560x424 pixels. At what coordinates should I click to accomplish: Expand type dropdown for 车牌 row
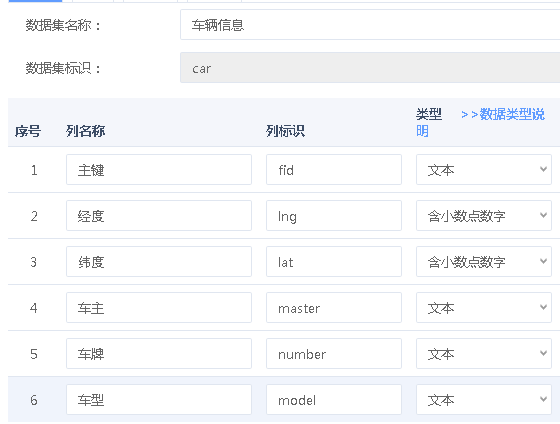coord(484,354)
